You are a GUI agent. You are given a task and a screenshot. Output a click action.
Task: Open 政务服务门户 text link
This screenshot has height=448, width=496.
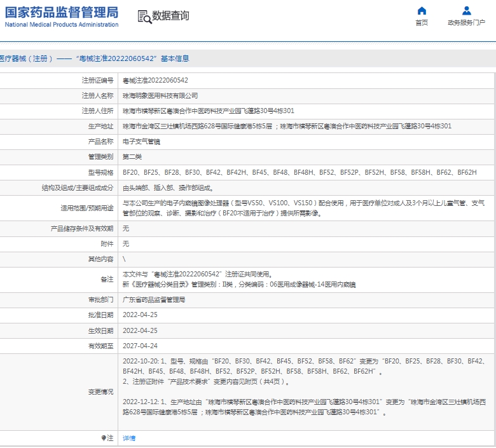coord(466,22)
